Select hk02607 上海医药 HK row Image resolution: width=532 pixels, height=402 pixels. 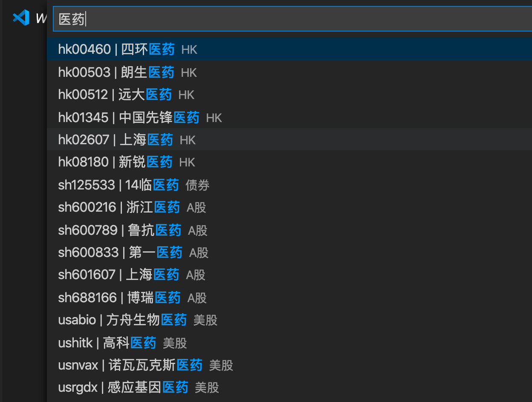click(x=289, y=139)
